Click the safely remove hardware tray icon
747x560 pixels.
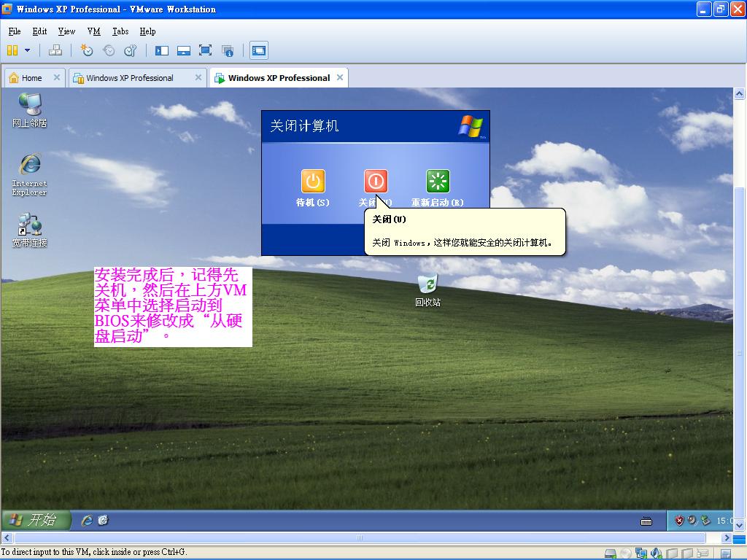coord(705,521)
